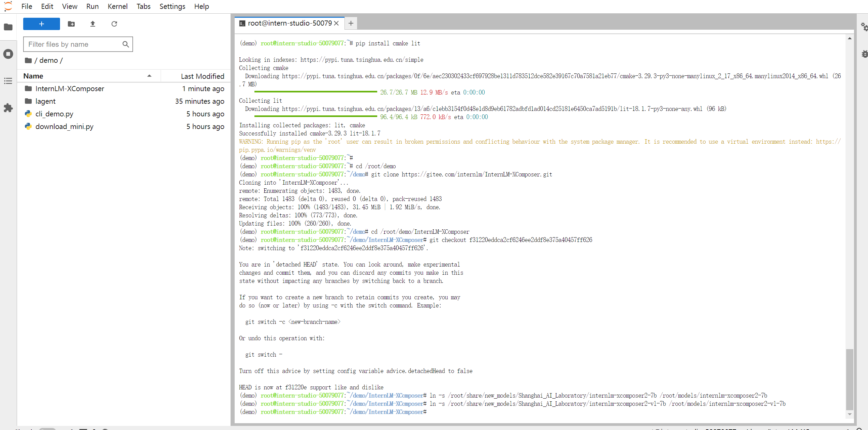Open the Running Terminals and Kernels panel
Image resolution: width=868 pixels, height=430 pixels.
8,54
